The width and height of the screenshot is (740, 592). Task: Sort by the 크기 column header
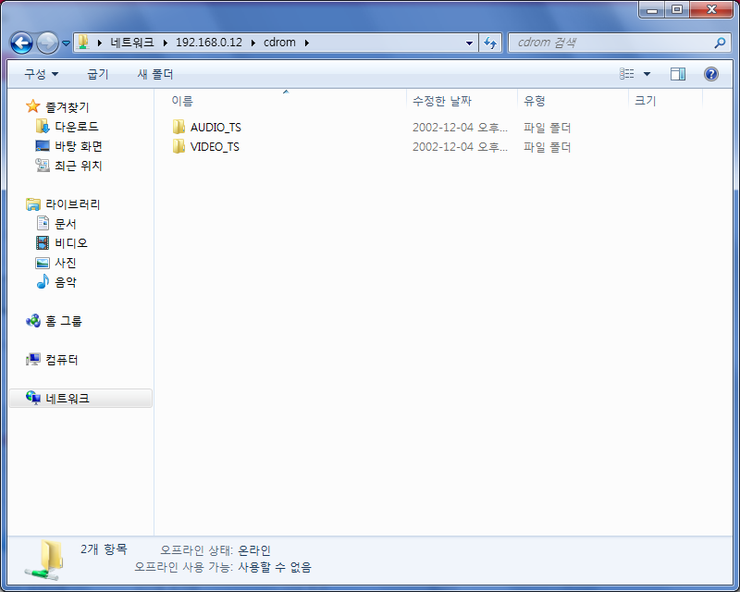coord(645,101)
